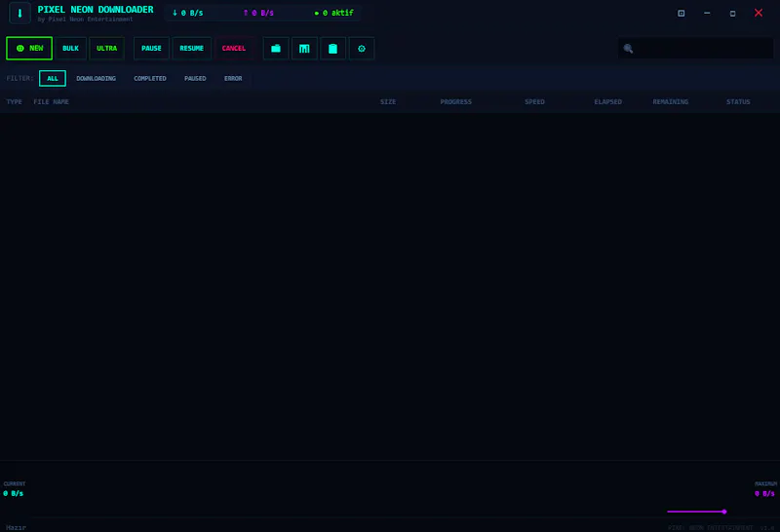Switch to the DOWNLOADING filter
This screenshot has height=532, width=780.
coord(96,79)
